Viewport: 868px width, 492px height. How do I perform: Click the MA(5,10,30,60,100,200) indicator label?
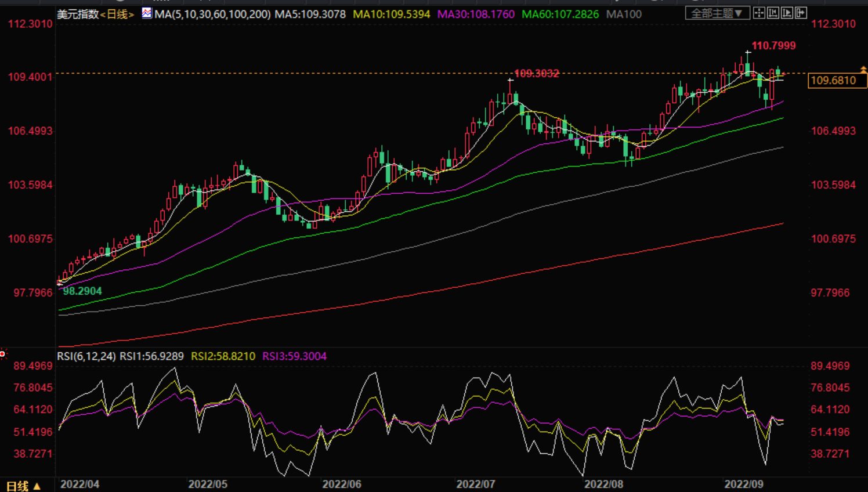tap(212, 14)
